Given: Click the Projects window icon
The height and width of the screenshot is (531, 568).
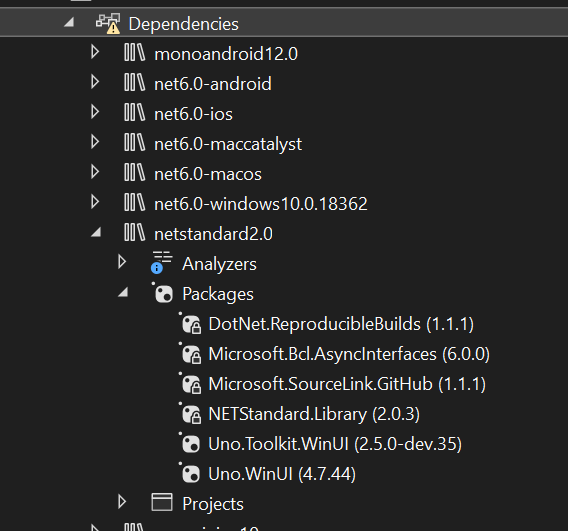Looking at the screenshot, I should click(x=162, y=502).
